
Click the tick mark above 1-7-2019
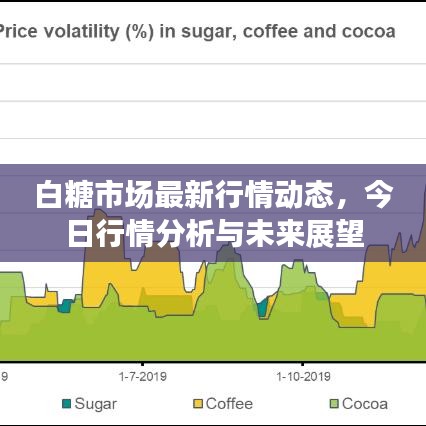[143, 364]
